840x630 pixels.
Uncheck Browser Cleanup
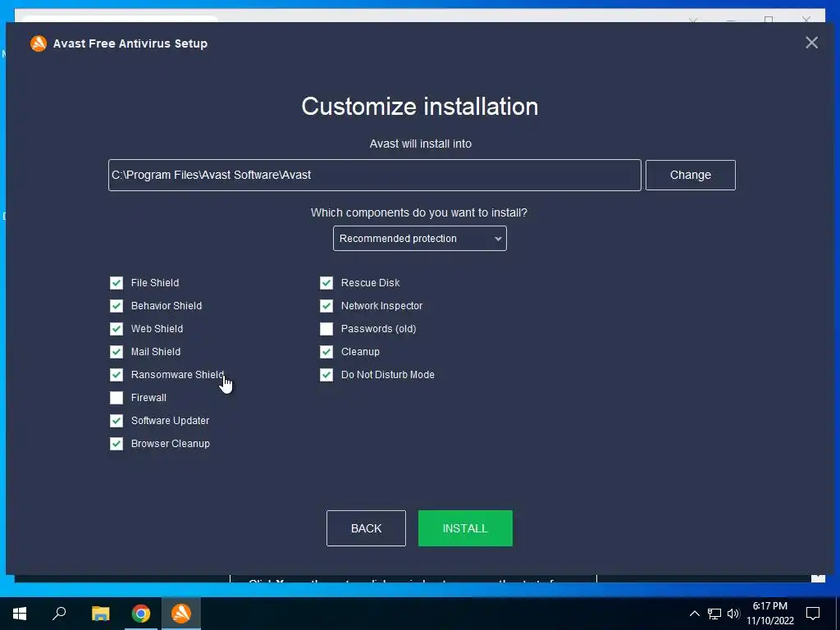coord(116,444)
